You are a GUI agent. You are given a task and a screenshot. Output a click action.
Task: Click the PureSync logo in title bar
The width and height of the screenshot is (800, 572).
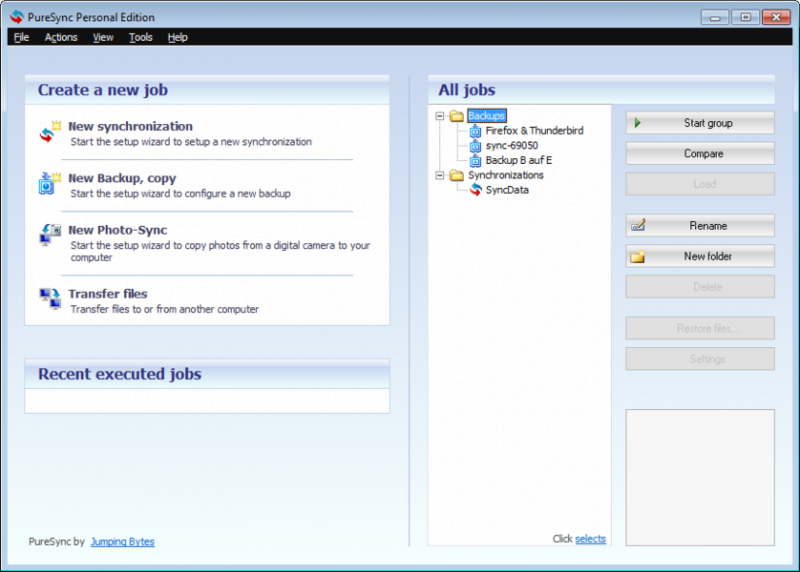pos(17,17)
